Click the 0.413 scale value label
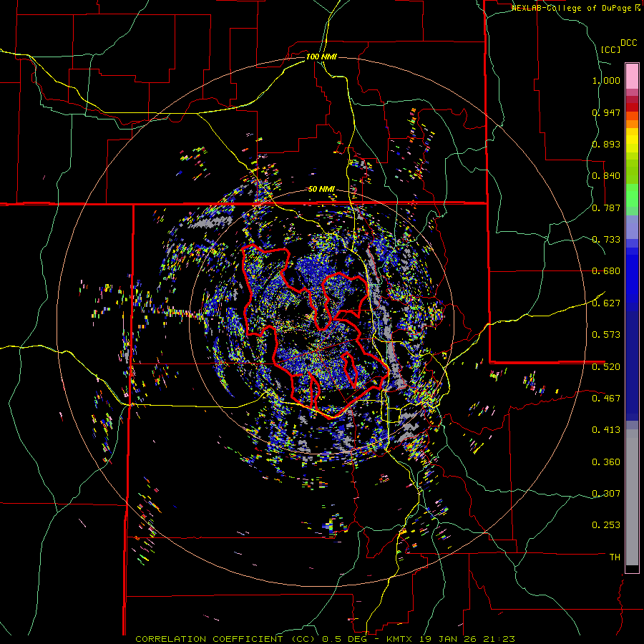Viewport: 644px width, 644px height. point(606,429)
